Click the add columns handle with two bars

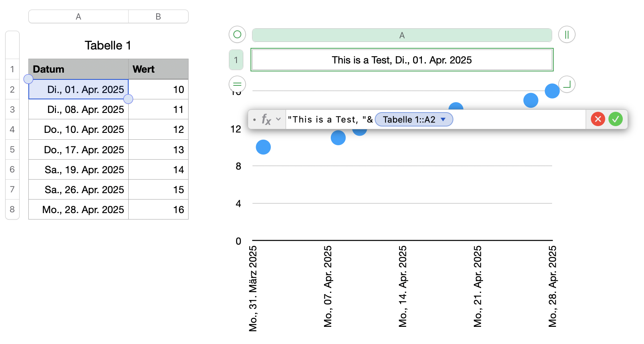tap(566, 34)
